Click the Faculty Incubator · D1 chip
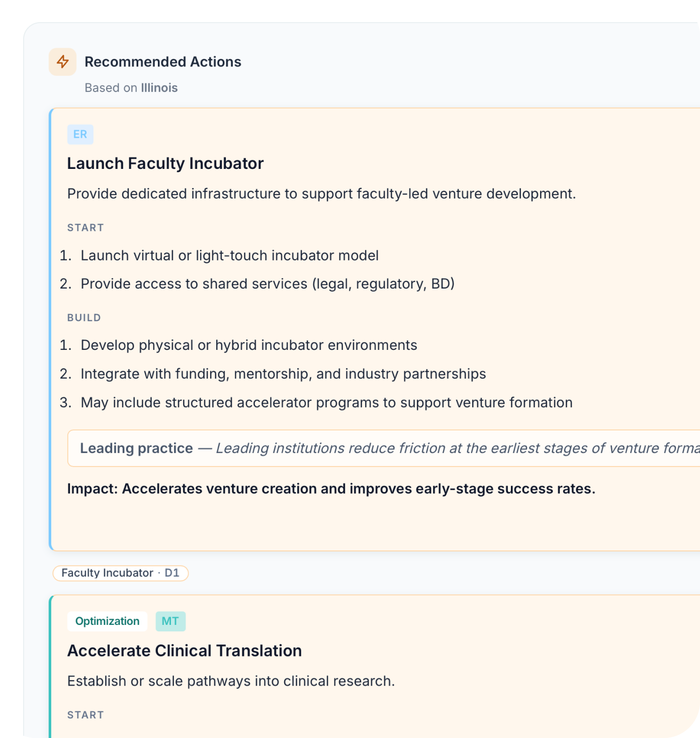The image size is (700, 738). coord(120,573)
